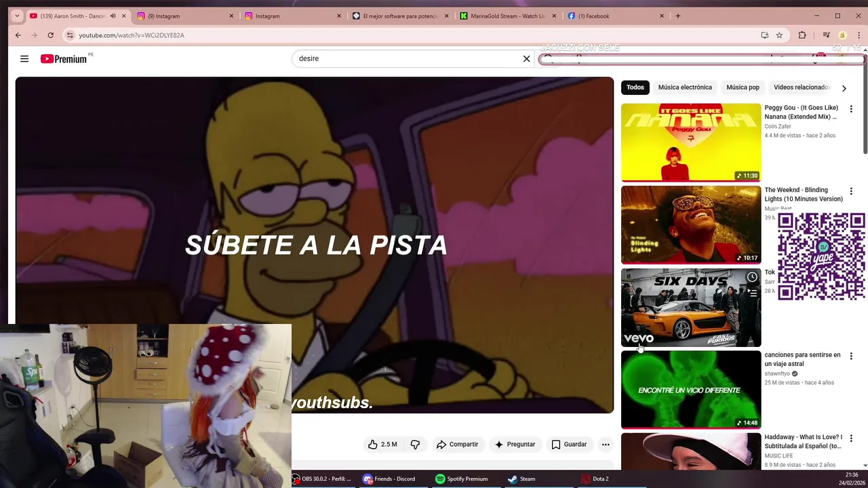Close the MarinaGold Stream tab
Image resolution: width=868 pixels, height=488 pixels.
coord(554,16)
